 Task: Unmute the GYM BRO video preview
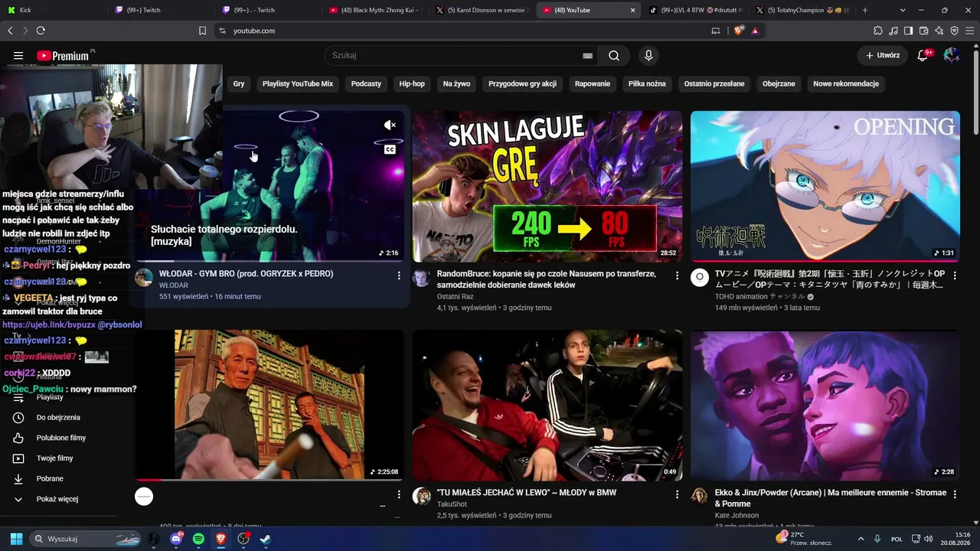(x=390, y=125)
